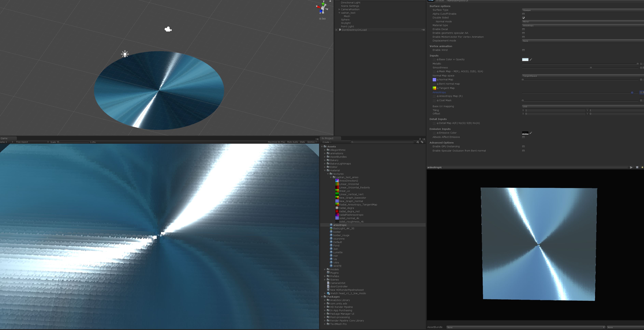Image resolution: width=644 pixels, height=330 pixels.
Task: Enable the Enable Decal checkbox
Action: (523, 29)
